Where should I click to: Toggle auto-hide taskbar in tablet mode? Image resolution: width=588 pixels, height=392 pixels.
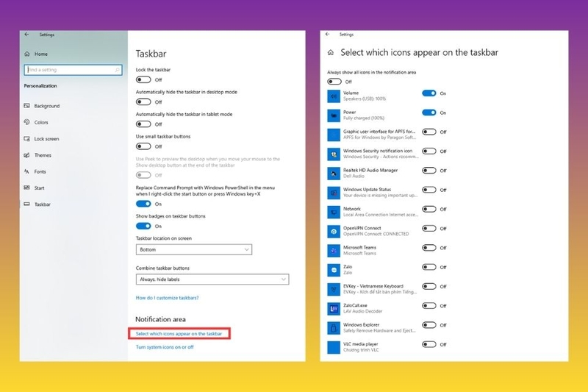click(x=143, y=124)
